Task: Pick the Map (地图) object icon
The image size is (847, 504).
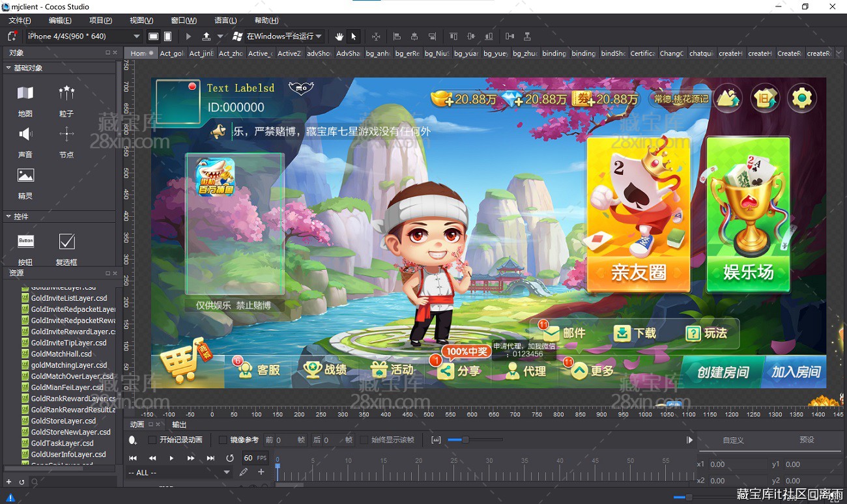Action: point(25,93)
